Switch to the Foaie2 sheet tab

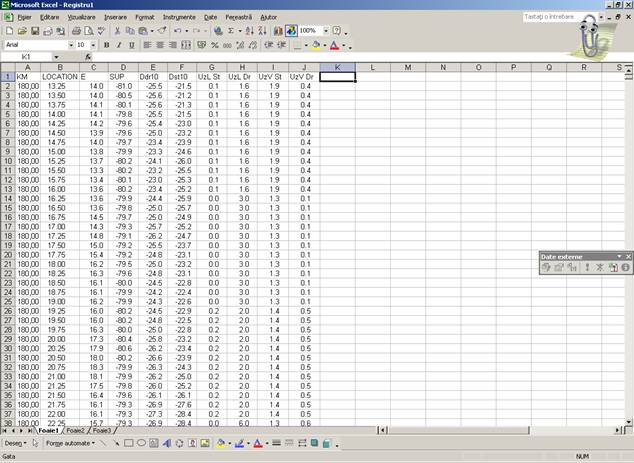click(76, 431)
